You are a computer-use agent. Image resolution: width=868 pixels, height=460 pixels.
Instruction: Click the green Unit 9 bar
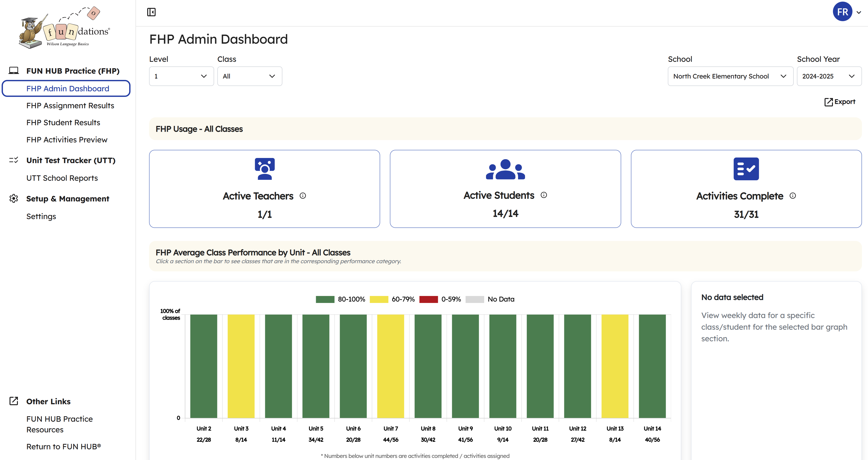pos(465,366)
